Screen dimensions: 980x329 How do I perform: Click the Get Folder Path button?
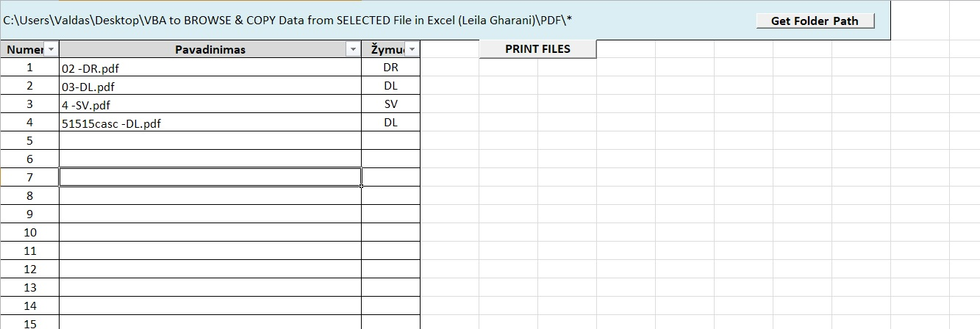(x=815, y=21)
